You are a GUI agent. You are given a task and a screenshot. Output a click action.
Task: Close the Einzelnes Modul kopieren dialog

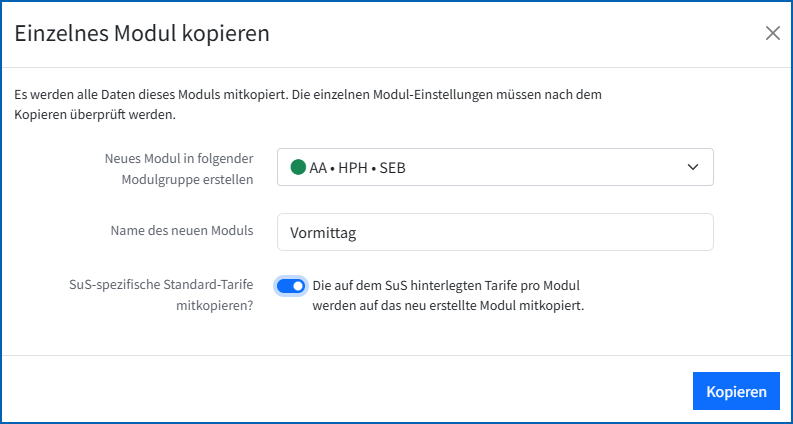coord(772,33)
